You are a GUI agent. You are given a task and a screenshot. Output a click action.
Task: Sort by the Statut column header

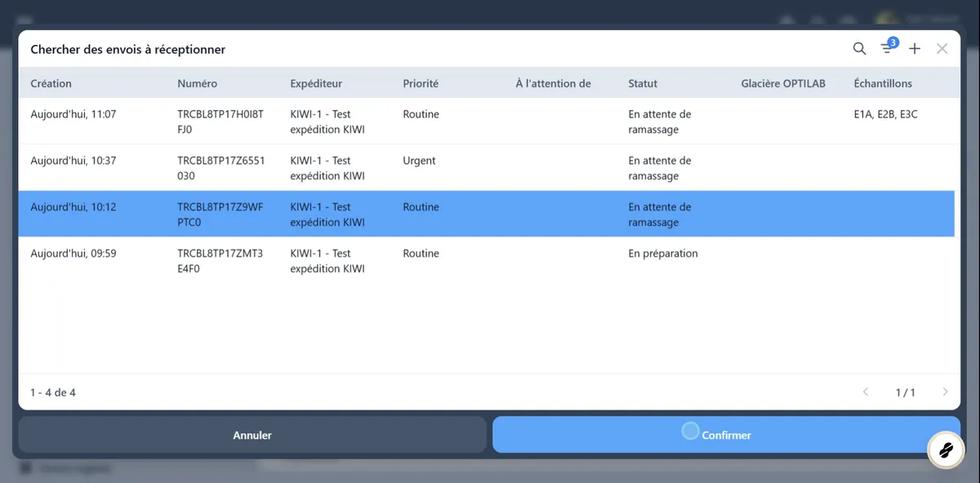(642, 82)
